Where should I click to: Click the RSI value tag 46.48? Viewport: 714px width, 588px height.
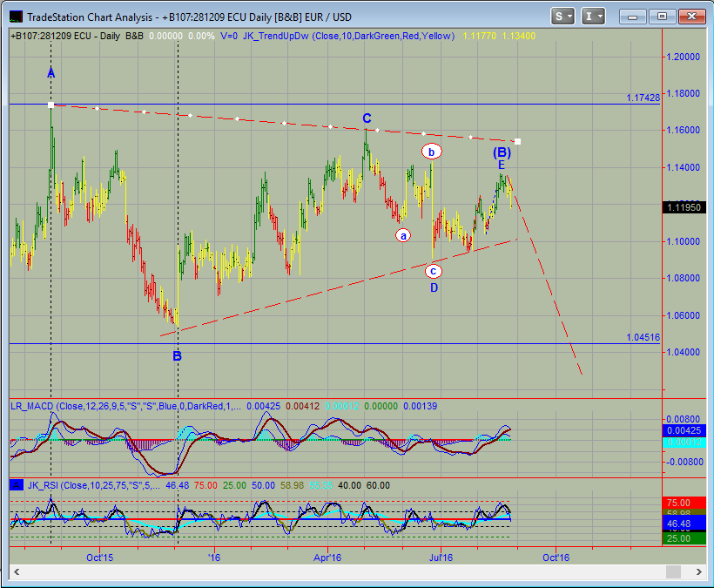click(684, 524)
